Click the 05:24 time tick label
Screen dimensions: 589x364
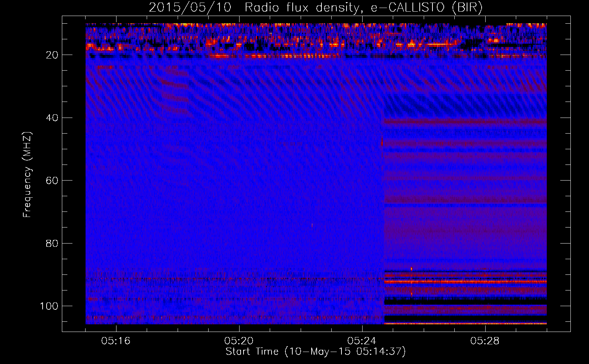tap(362, 341)
